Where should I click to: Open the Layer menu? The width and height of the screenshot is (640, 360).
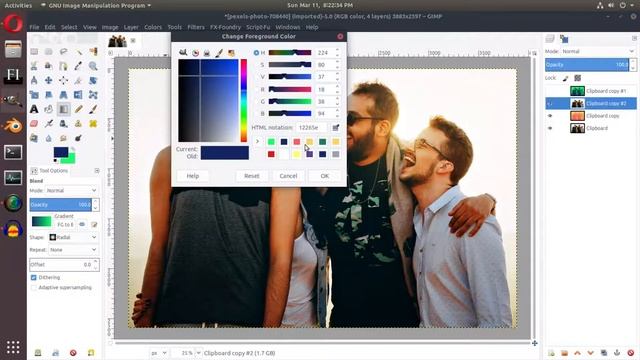pos(131,27)
